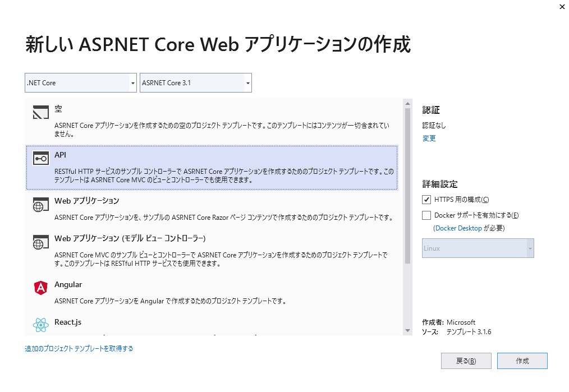Select the React.js atom icon
Image resolution: width=569 pixels, height=392 pixels.
tap(41, 325)
